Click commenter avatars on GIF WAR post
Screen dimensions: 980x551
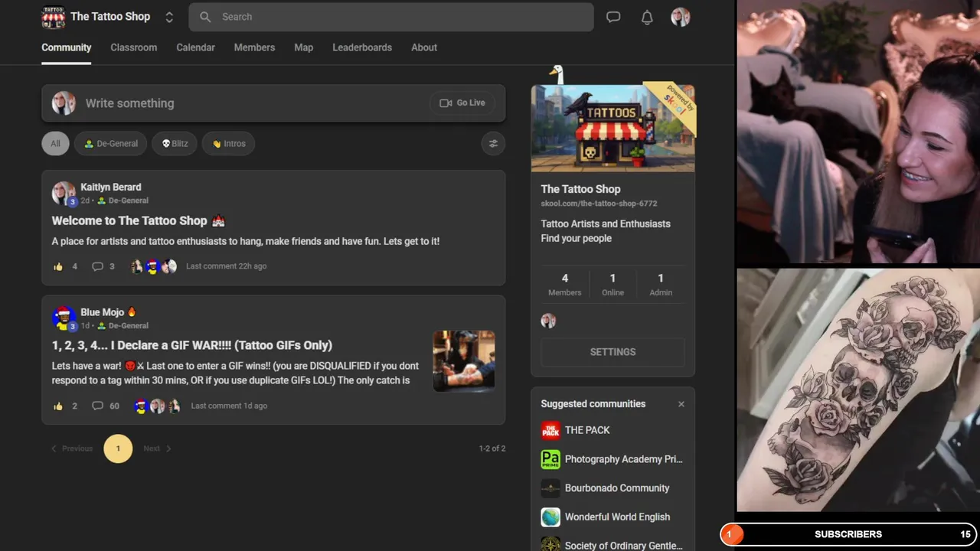point(157,406)
